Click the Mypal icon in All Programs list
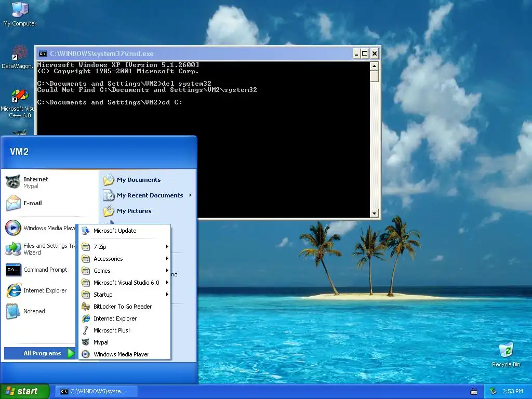Viewport: 532px width, 399px height. (86, 342)
